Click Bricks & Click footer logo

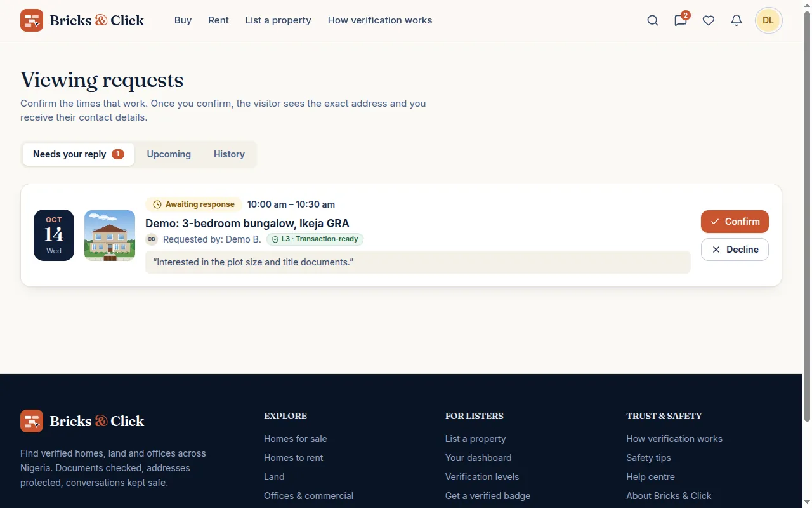coord(82,421)
